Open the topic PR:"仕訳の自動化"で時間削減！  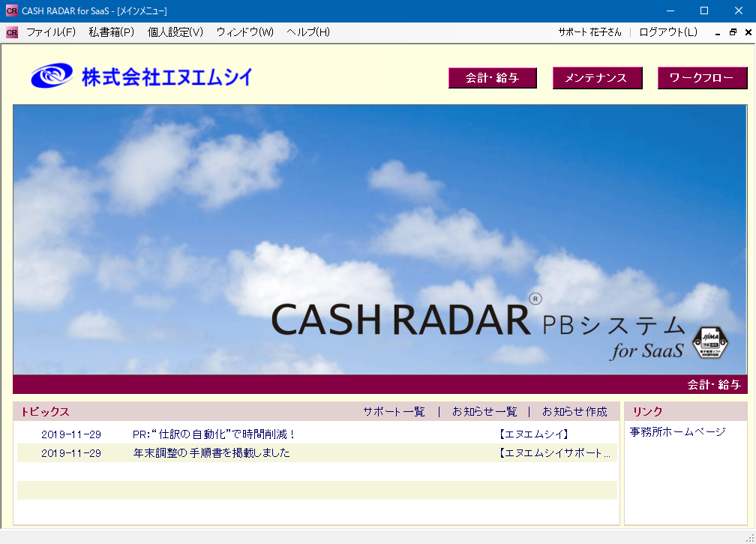click(214, 434)
